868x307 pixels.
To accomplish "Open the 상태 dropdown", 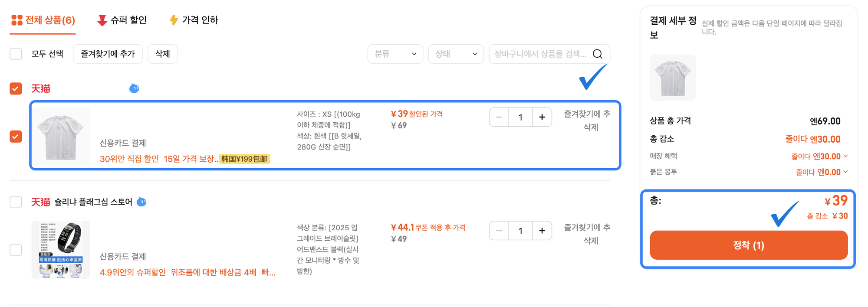I will tap(456, 54).
